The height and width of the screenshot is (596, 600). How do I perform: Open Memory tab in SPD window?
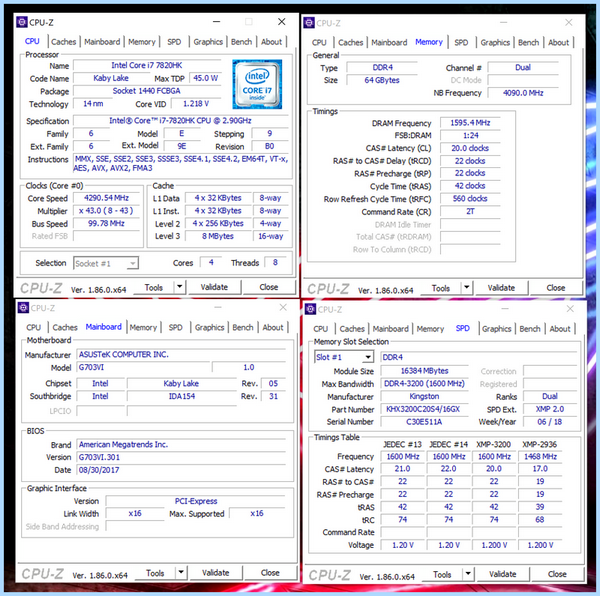430,329
